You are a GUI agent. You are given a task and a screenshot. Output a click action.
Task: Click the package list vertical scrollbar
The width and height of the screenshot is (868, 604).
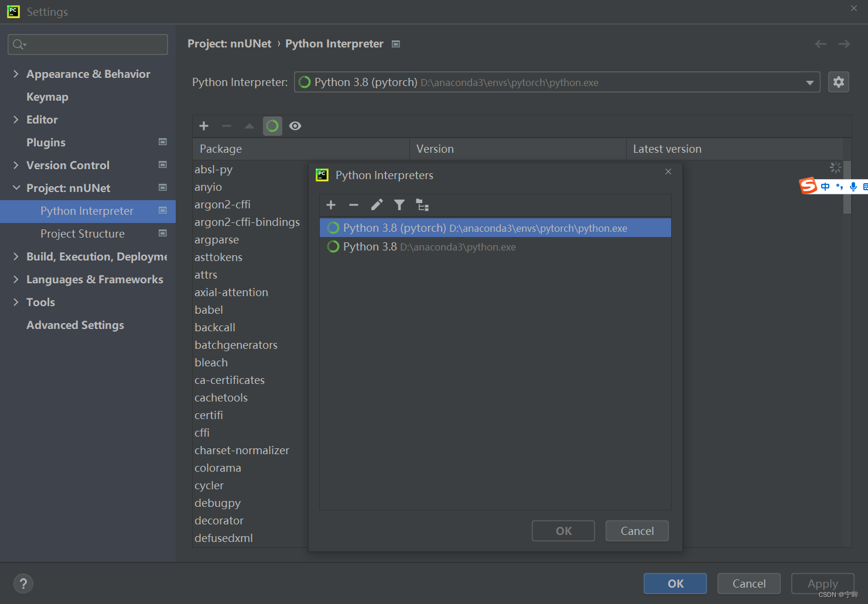847,187
